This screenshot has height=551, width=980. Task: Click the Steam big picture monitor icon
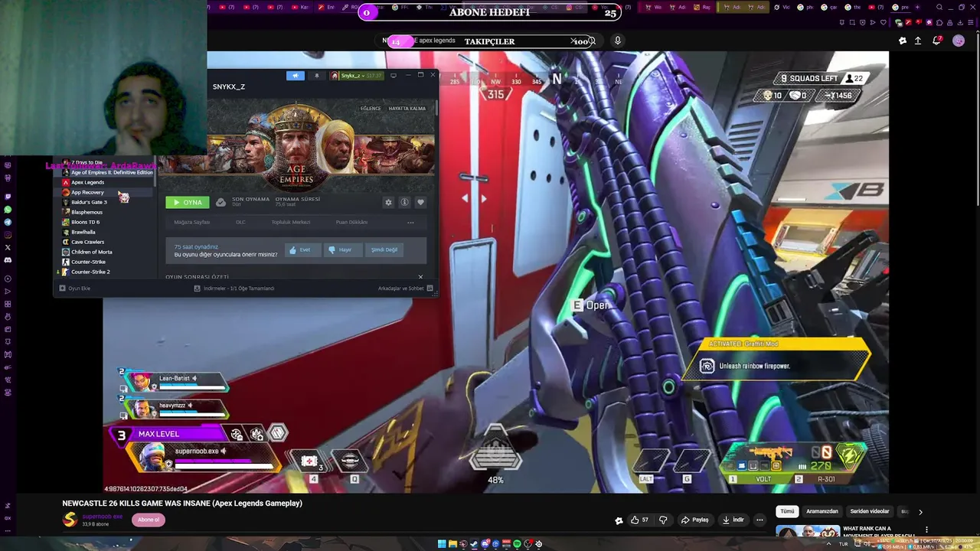pyautogui.click(x=394, y=76)
